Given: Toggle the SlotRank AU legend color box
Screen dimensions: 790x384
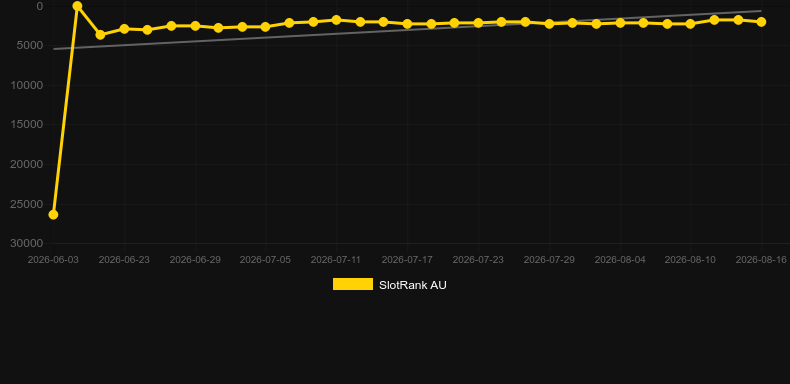Looking at the screenshot, I should click(353, 284).
